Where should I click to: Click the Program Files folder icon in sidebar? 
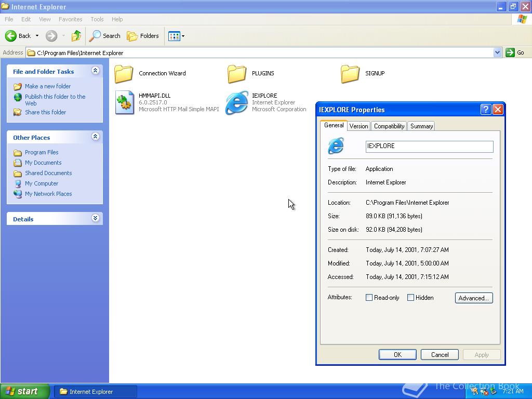18,153
